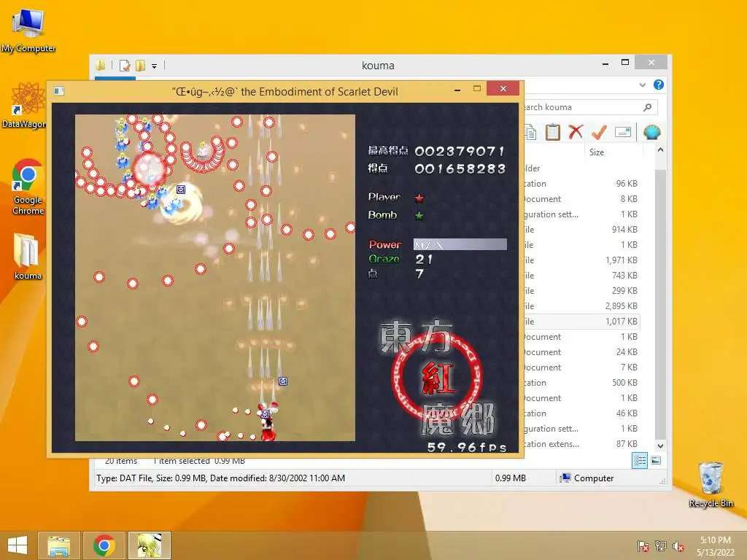Screen dimensions: 747x560
Task: Select the file row sized 96 KB
Action: click(x=581, y=184)
